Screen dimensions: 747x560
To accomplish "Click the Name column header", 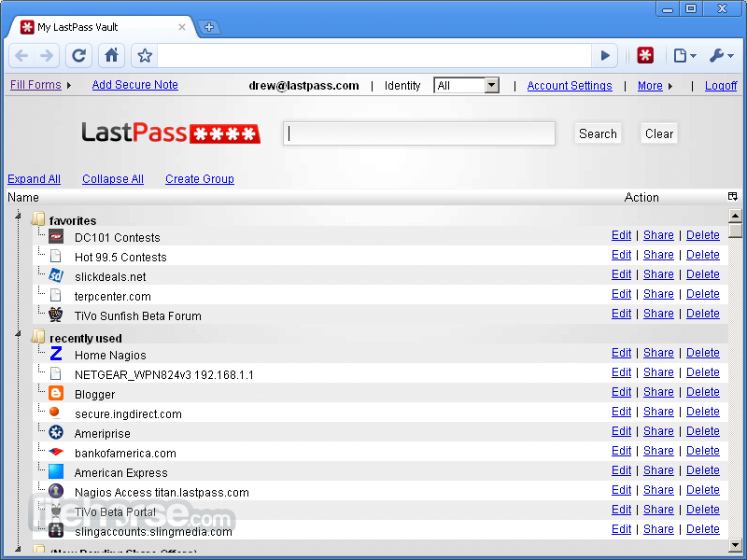I will click(22, 197).
